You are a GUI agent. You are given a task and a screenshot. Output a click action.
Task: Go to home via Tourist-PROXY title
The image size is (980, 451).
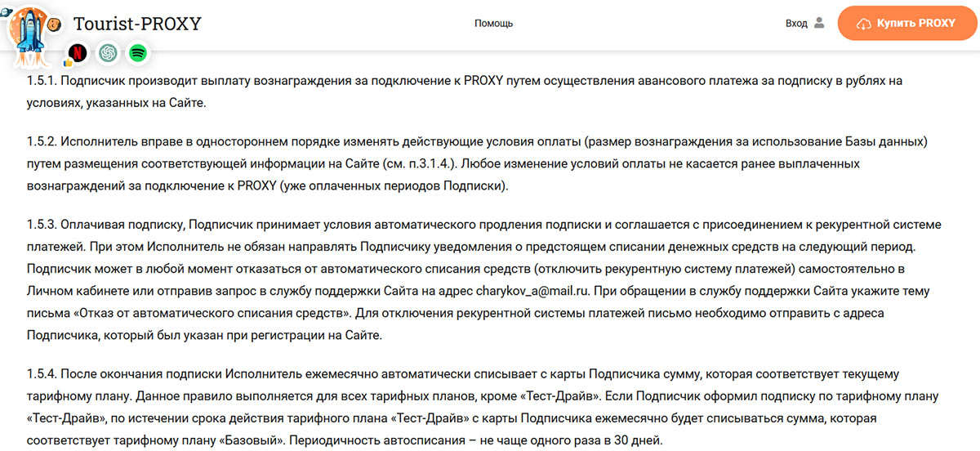pos(136,24)
